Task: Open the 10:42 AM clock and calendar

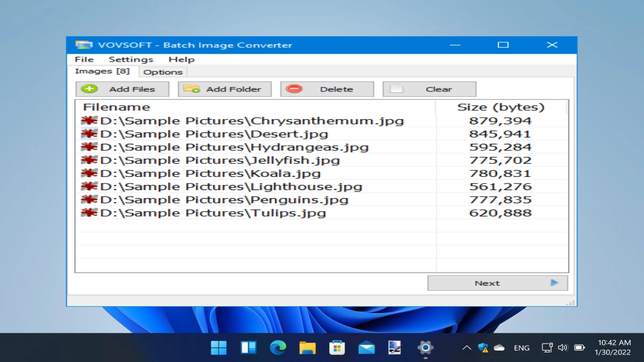Action: pos(613,347)
